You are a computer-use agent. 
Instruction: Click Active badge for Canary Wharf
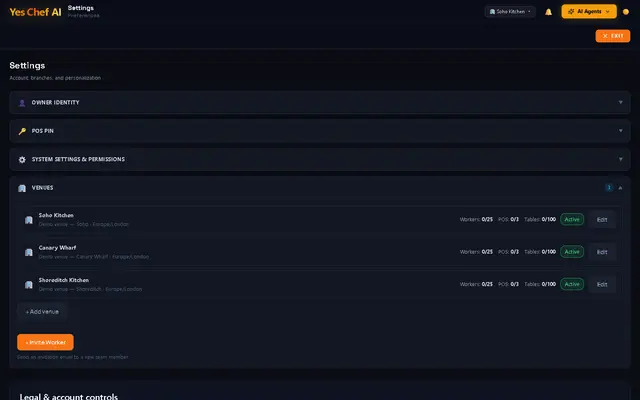click(x=572, y=251)
